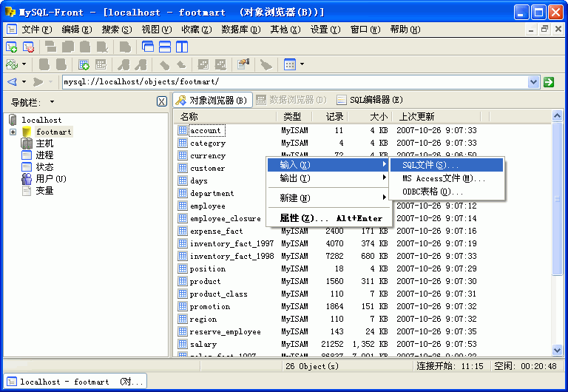Click the list view style icon
Image resolution: width=568 pixels, height=392 pixels.
290,64
